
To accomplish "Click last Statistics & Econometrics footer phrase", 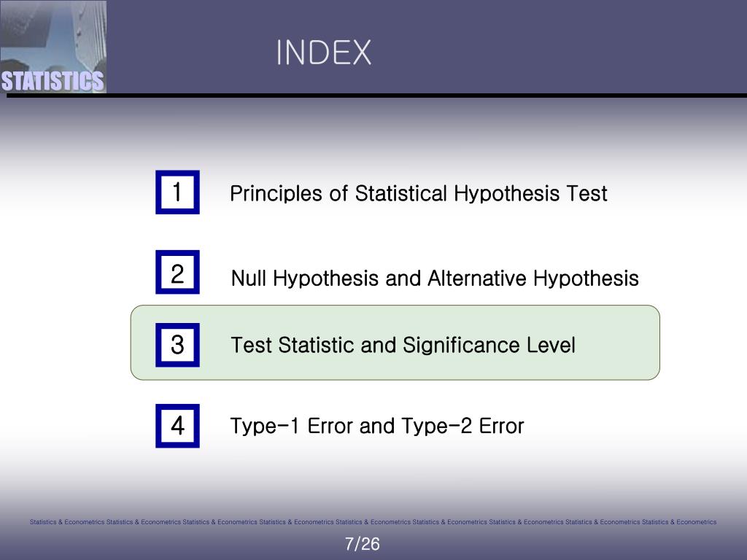I will coord(679,522).
